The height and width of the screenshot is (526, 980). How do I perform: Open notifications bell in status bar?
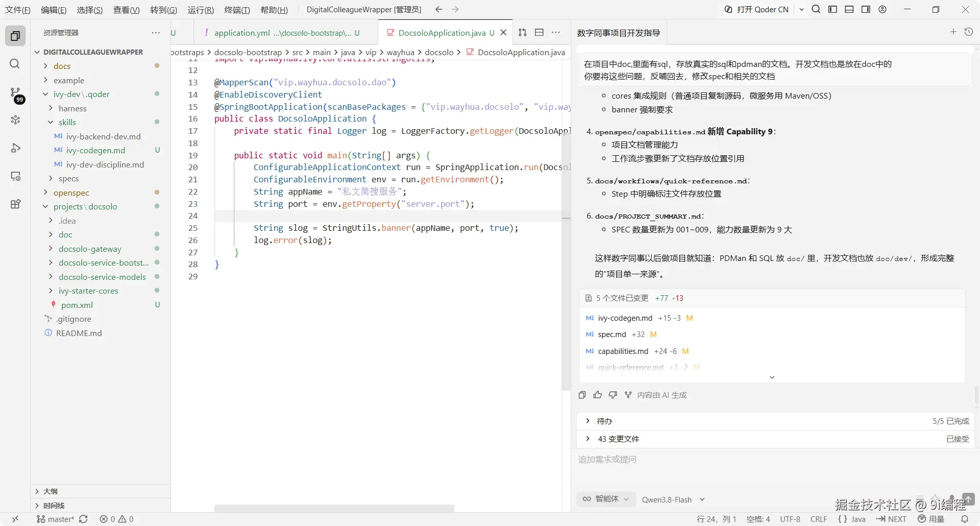[x=965, y=519]
